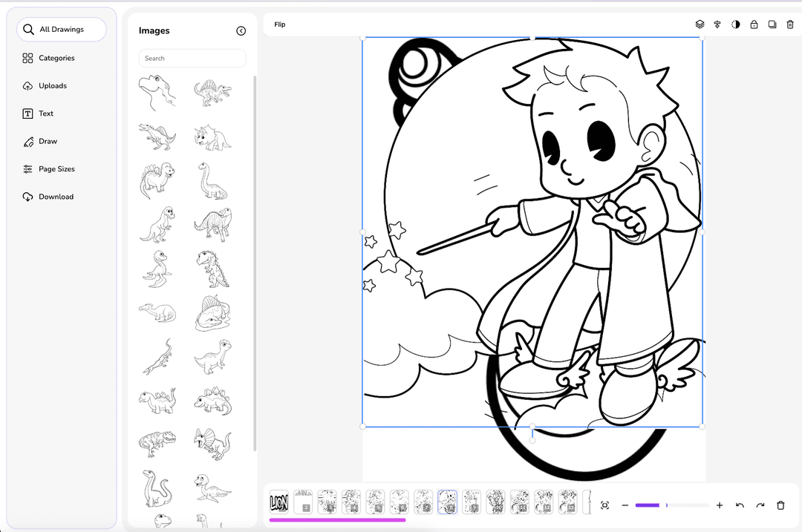Click the align position icon
Viewport: 802px width, 532px height.
[717, 24]
